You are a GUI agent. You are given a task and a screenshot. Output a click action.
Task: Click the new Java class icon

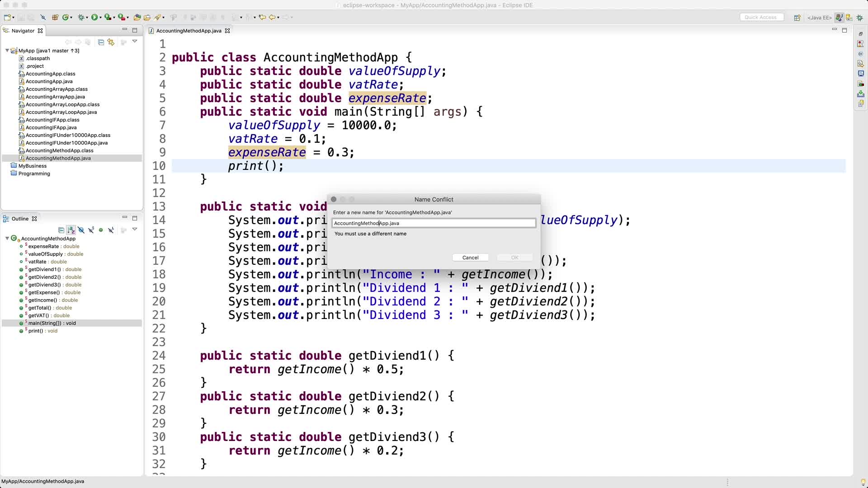65,18
